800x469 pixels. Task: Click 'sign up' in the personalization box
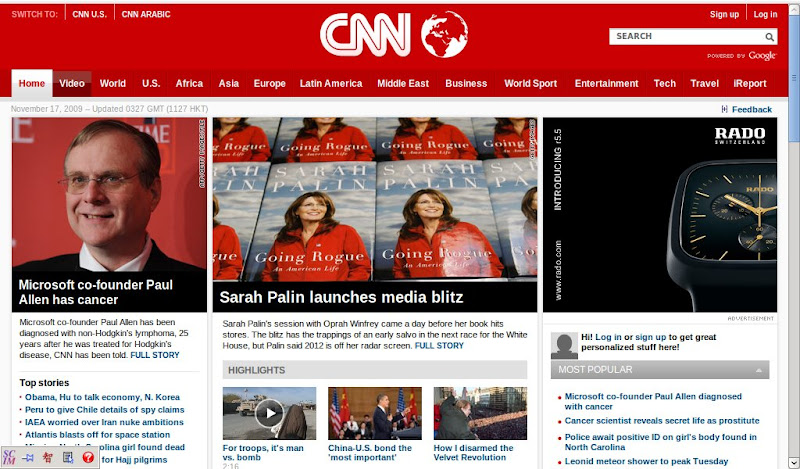tap(651, 337)
